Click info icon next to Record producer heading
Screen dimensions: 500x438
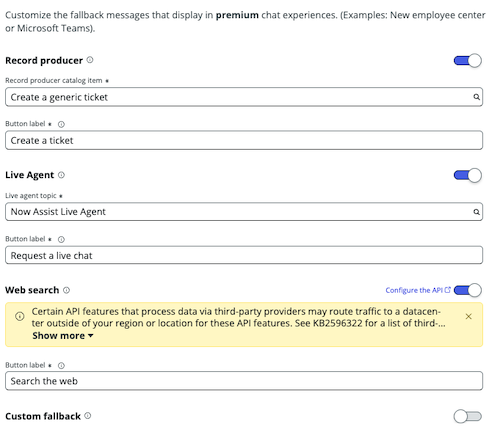[90, 60]
